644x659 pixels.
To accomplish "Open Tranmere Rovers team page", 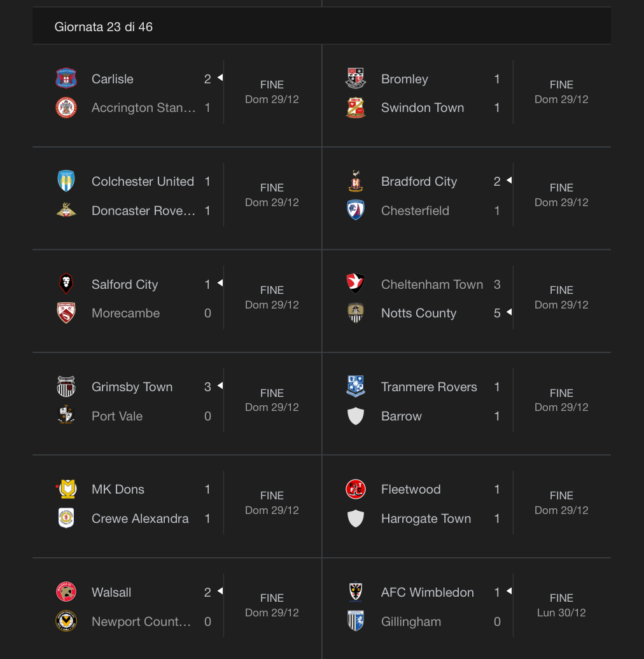I will tap(429, 387).
